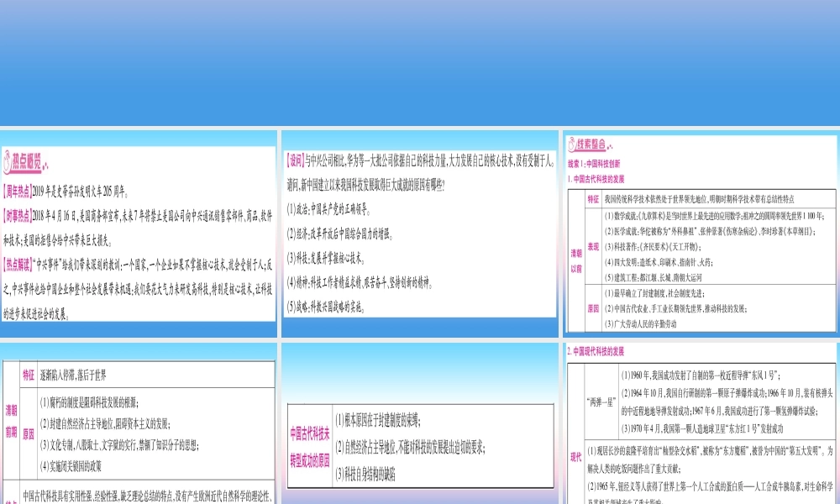Click the icon beside the 线索整合 heading
This screenshot has width=840, height=504.
pyautogui.click(x=571, y=144)
